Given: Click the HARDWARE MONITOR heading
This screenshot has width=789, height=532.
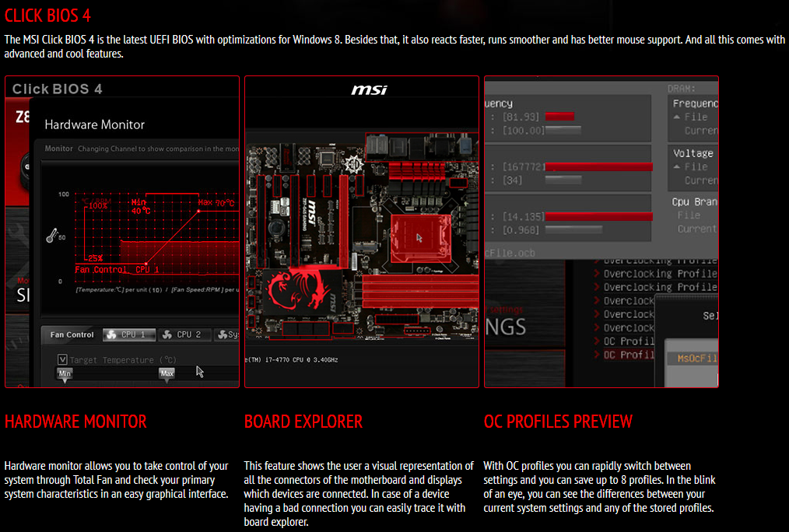Looking at the screenshot, I should 75,422.
